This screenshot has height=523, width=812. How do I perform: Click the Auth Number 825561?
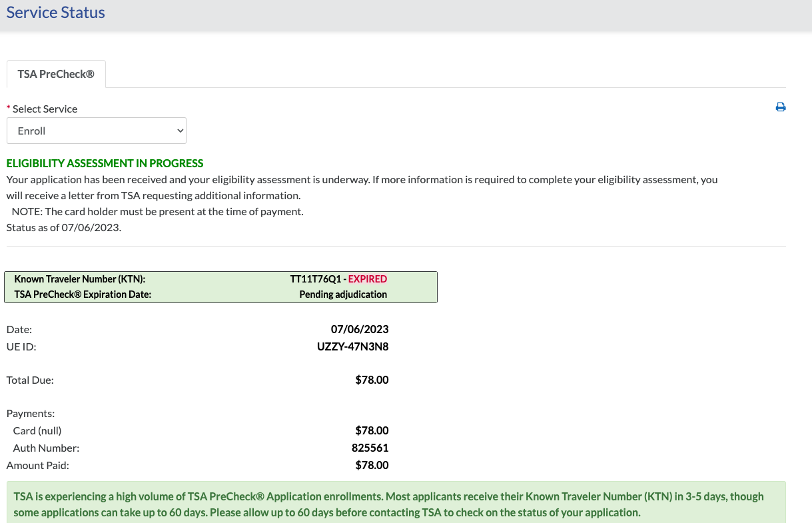[370, 448]
